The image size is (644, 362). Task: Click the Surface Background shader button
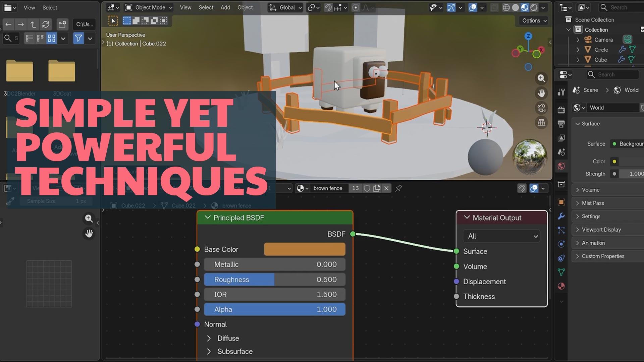click(x=627, y=144)
